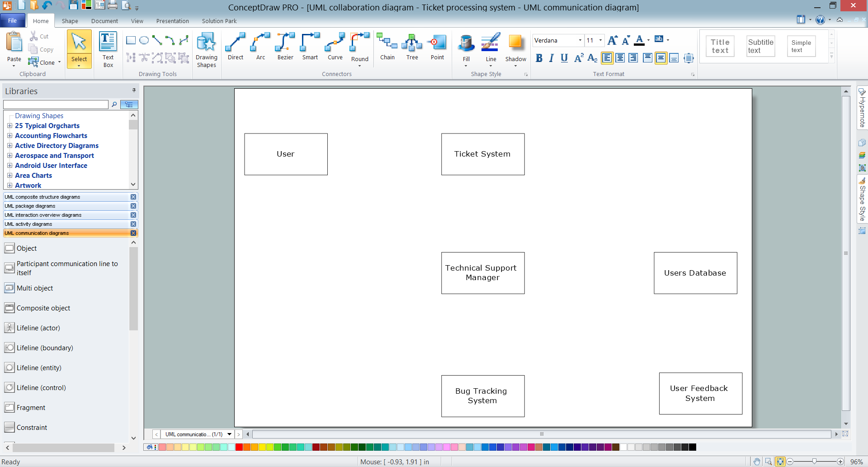Expand the 25 Typical Orgcharts library

[9, 126]
